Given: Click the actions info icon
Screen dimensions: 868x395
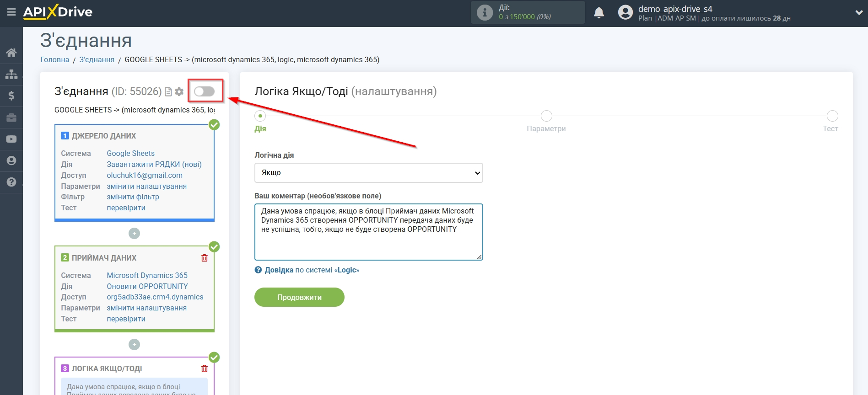Looking at the screenshot, I should [485, 12].
